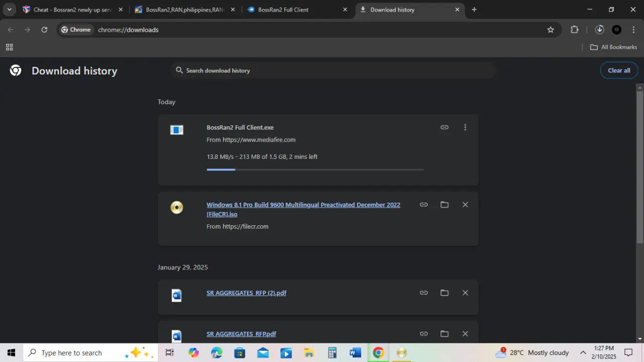Viewport: 644px width, 362px height.
Task: Expand the tab search dropdown
Action: [9, 10]
